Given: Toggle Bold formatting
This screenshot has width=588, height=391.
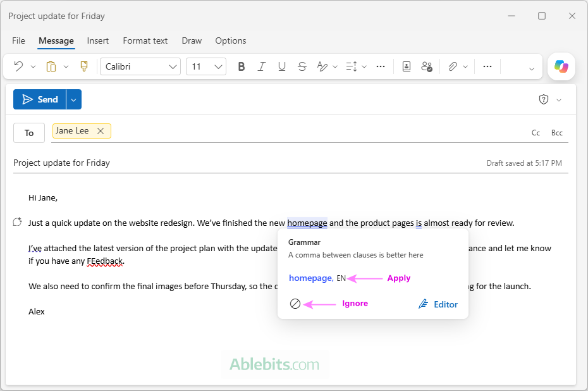Looking at the screenshot, I should tap(242, 66).
